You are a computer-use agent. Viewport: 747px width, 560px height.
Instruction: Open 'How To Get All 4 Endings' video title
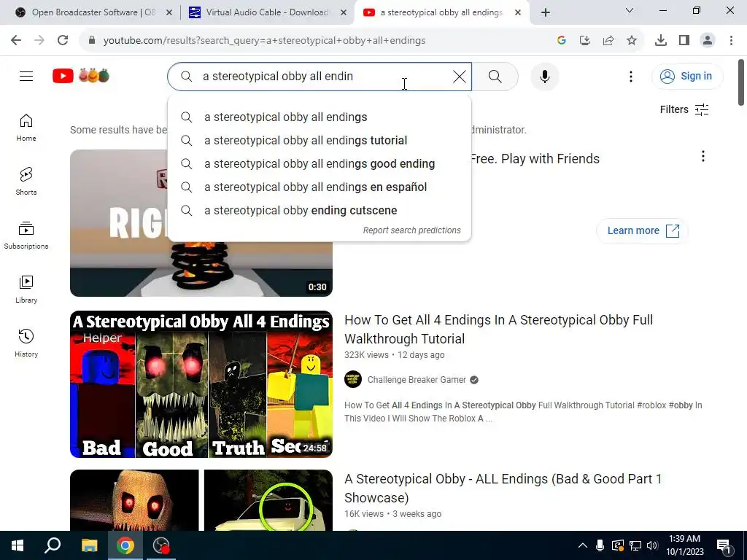[498, 330]
